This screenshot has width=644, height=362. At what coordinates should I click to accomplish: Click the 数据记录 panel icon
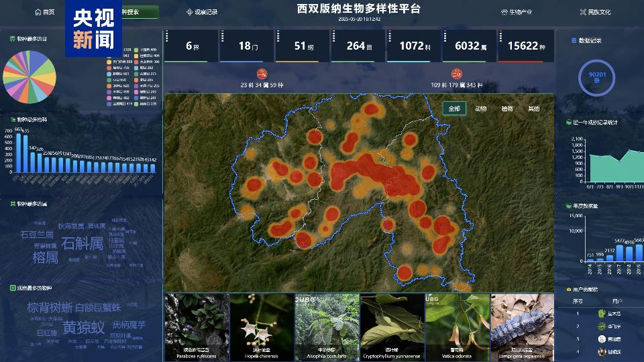point(574,40)
